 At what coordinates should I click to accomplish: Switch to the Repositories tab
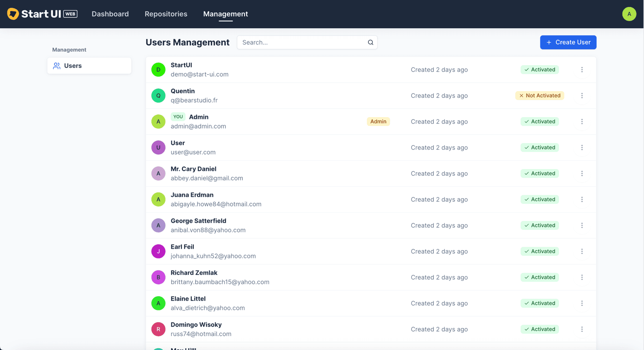[166, 14]
